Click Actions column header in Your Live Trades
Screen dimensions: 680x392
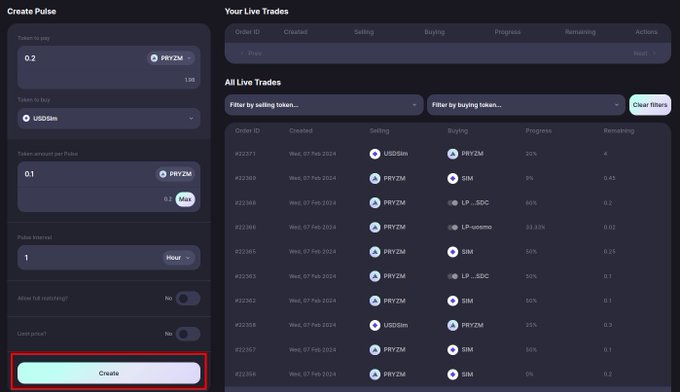pos(646,32)
